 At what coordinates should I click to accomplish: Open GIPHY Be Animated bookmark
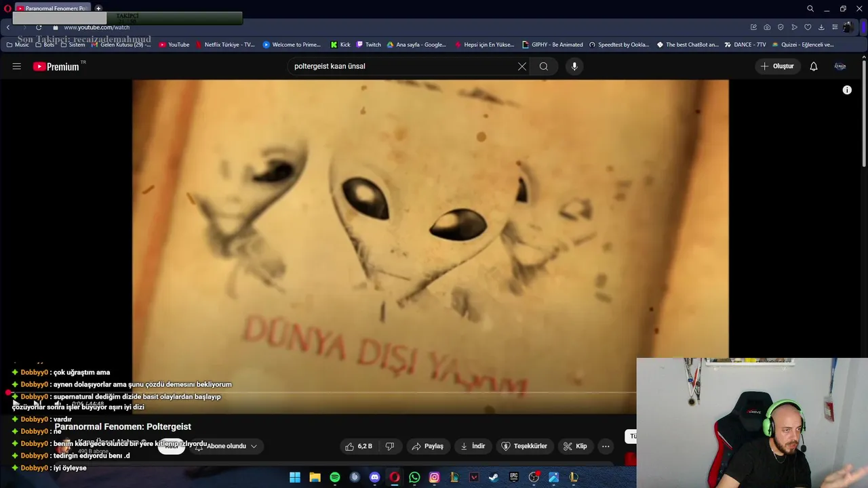(x=553, y=45)
